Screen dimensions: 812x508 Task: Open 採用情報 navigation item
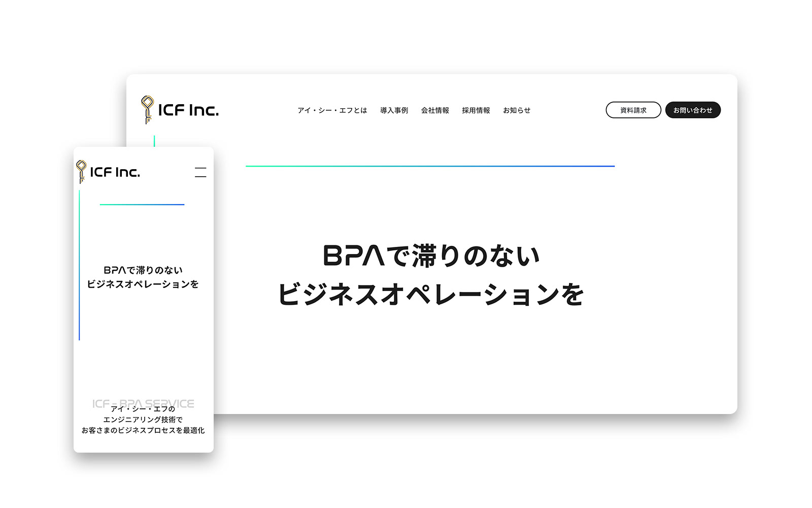click(476, 110)
